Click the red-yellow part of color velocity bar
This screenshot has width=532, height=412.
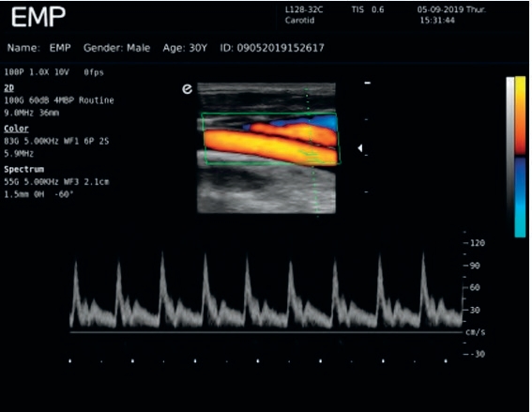pos(520,115)
